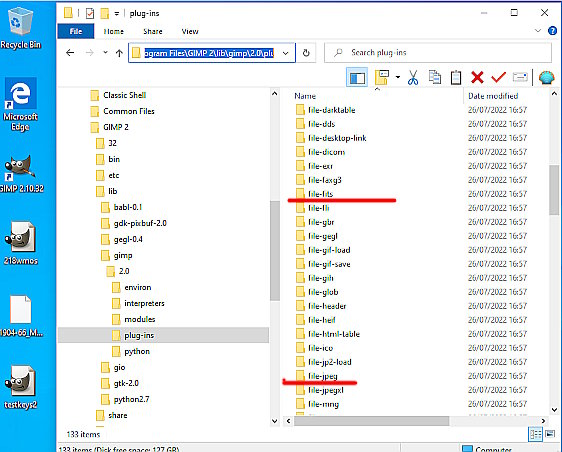Click the Forward navigation arrow

tap(89, 53)
